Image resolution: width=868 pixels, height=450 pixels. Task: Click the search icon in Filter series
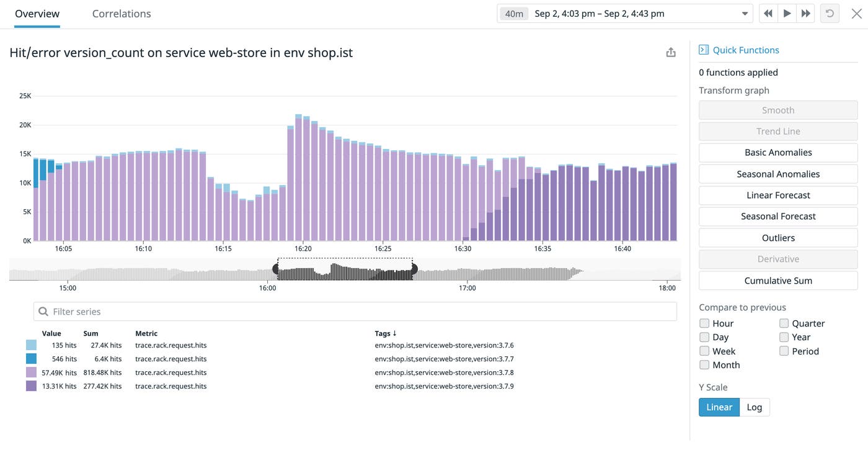coord(43,312)
